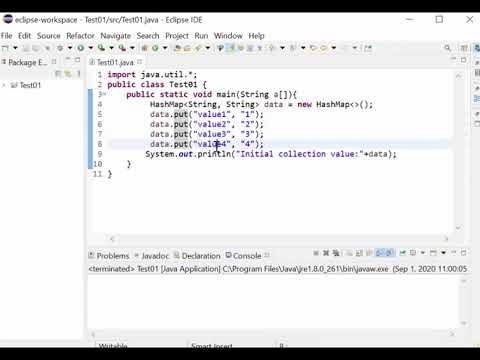Click the External Tools run icon

point(122,48)
